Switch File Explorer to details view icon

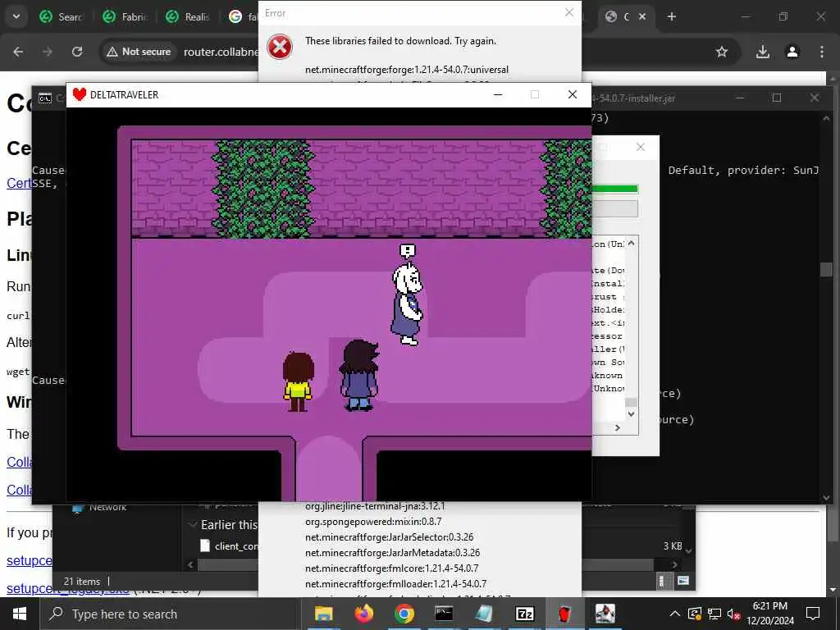pyautogui.click(x=662, y=581)
